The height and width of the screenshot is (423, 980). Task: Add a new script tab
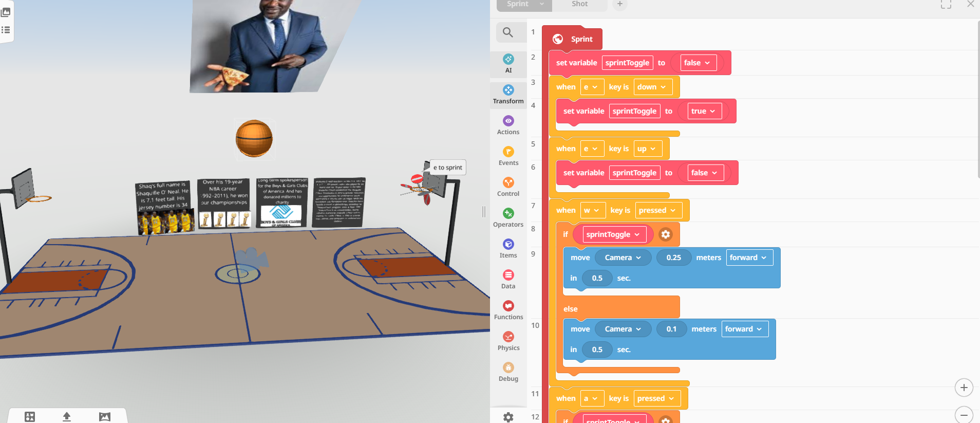(x=620, y=4)
